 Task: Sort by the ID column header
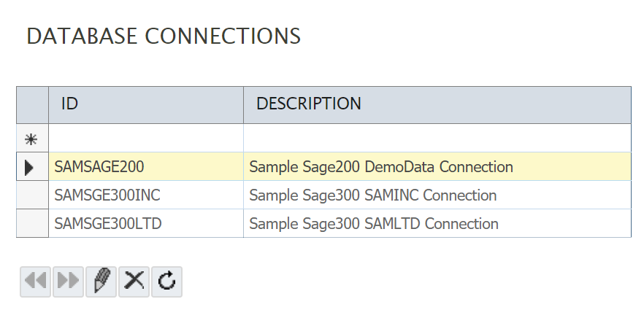point(146,104)
